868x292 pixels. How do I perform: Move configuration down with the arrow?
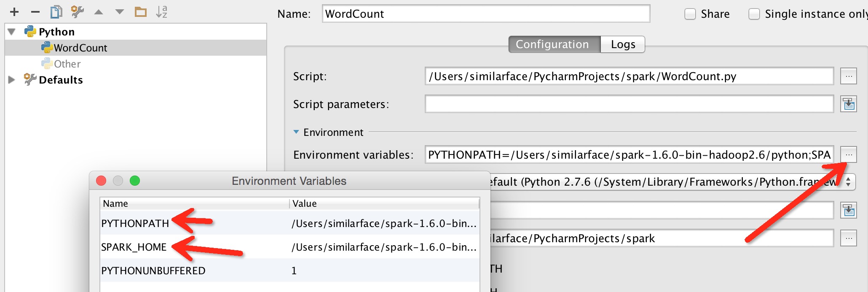click(x=120, y=12)
